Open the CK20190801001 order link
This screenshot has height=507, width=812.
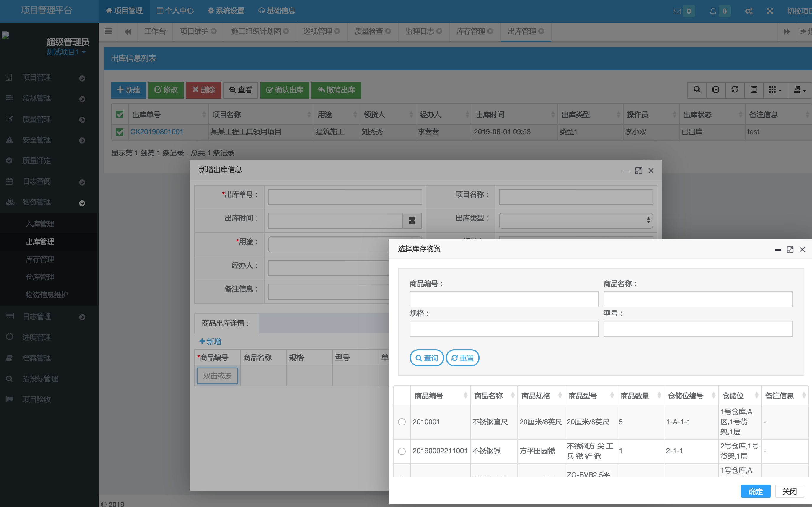pos(156,132)
